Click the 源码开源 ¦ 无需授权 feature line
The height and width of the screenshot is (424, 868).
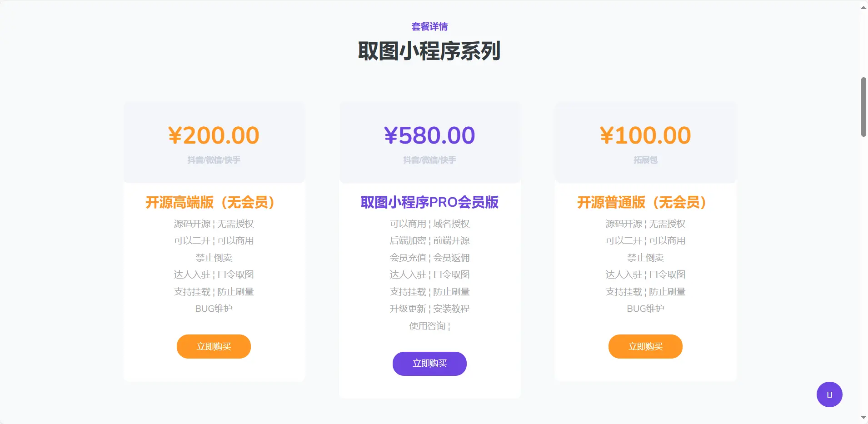[x=214, y=224]
